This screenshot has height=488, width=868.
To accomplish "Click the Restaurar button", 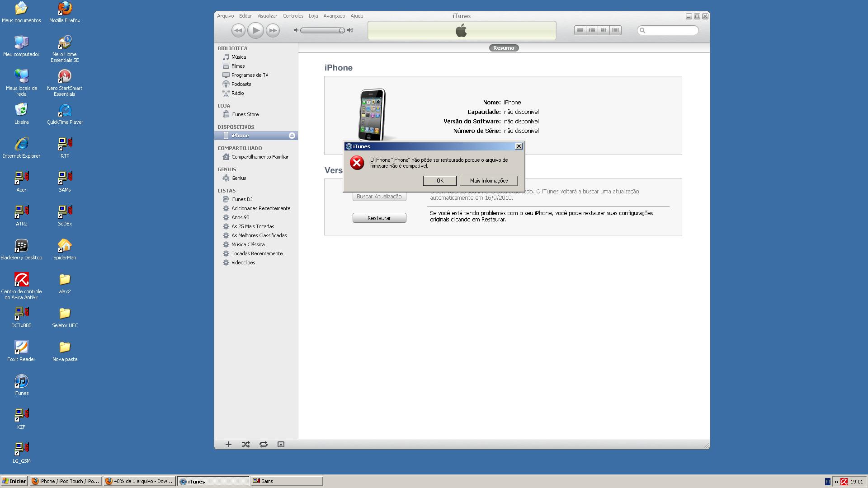I will 379,218.
